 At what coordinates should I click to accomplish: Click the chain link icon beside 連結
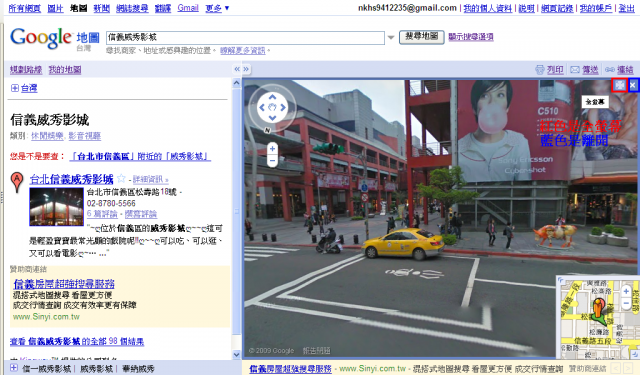point(610,70)
